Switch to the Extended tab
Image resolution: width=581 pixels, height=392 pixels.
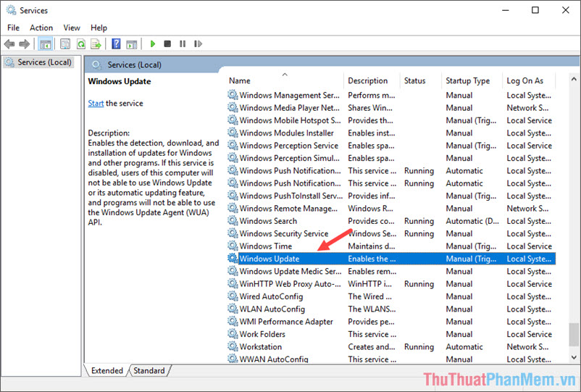click(x=106, y=370)
